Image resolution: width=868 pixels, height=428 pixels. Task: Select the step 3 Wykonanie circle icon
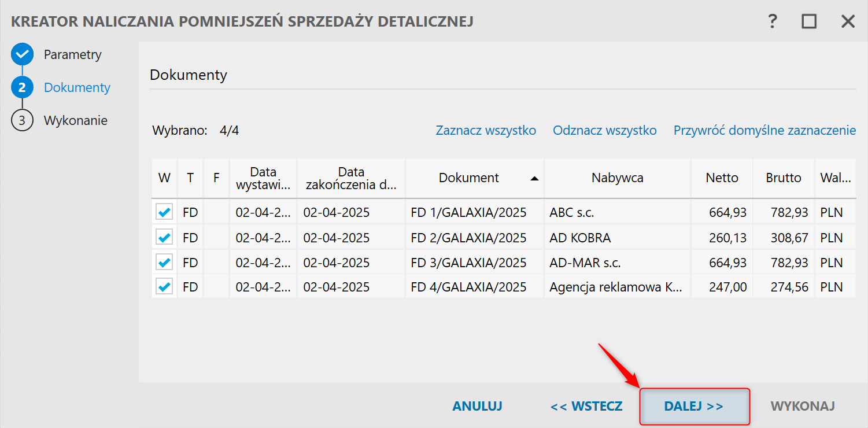click(x=22, y=120)
